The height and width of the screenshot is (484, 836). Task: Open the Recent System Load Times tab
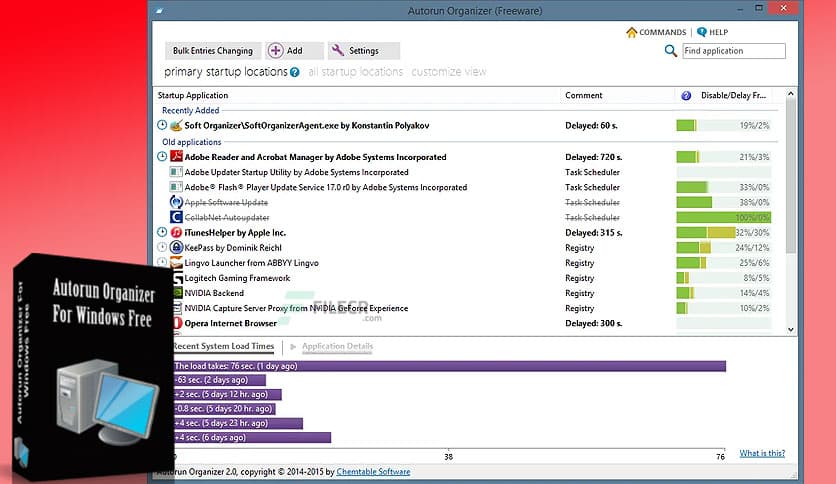click(224, 346)
